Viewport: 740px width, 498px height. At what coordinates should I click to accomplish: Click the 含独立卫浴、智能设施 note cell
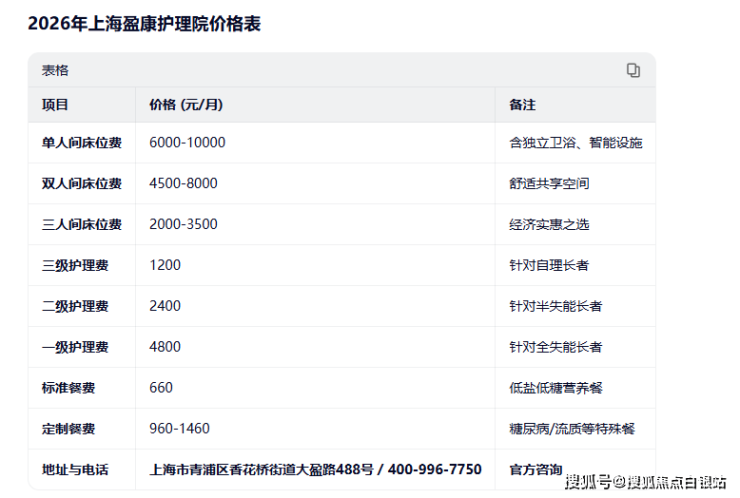tap(575, 143)
